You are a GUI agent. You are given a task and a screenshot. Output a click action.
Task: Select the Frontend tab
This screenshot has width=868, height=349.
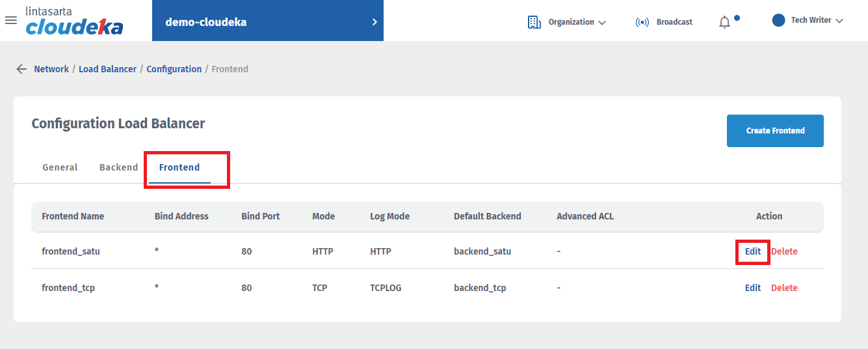coord(179,167)
